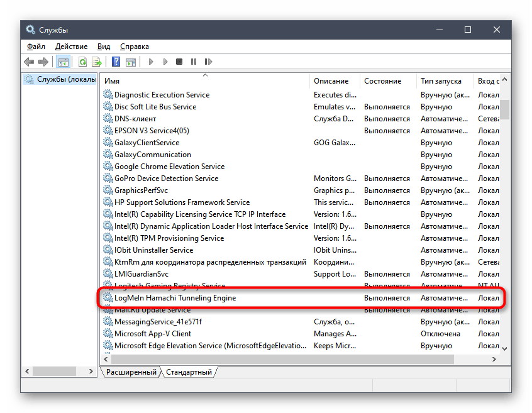Viewport: 532px width, 413px height.
Task: Click the vertical scrollbar thumb in services list
Action: 504,109
